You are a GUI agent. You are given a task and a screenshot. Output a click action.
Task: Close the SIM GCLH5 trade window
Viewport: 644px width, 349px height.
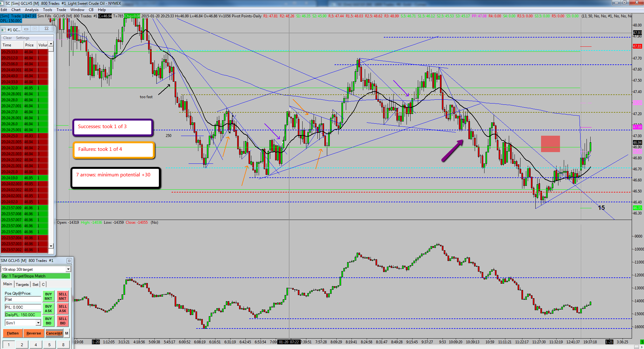point(69,261)
